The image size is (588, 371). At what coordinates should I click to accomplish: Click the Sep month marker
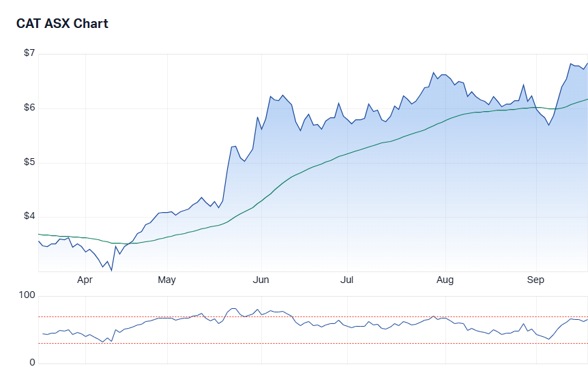(536, 280)
